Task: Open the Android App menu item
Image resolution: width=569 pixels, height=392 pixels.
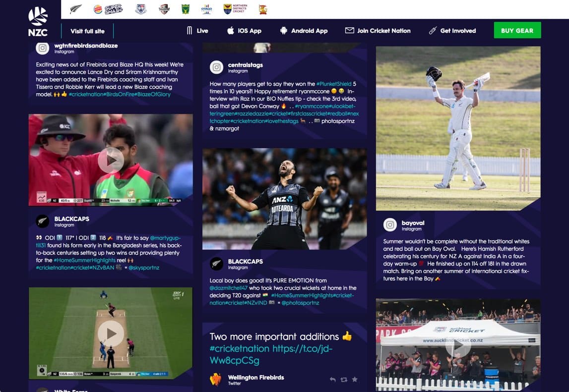Action: coord(304,31)
